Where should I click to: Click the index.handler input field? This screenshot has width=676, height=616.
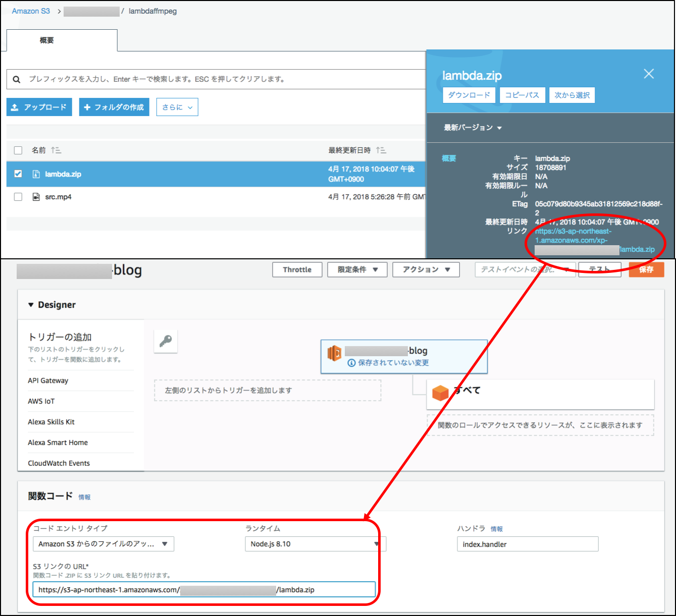[x=528, y=544]
